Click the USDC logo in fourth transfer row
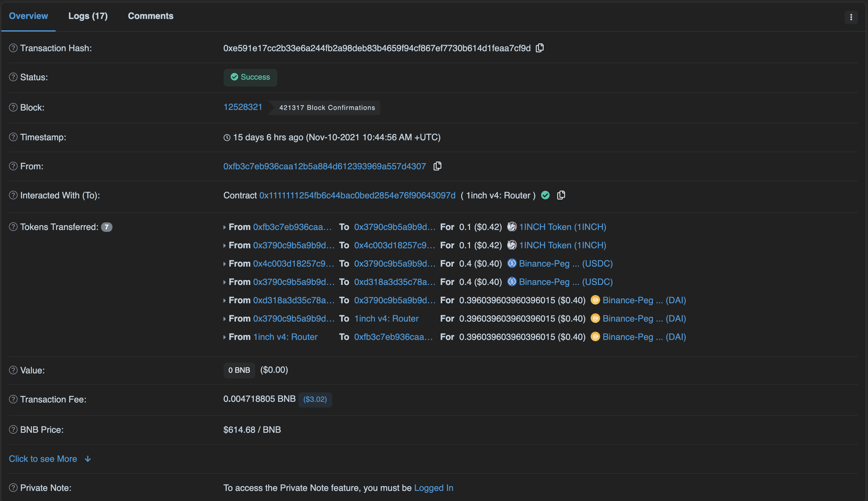The image size is (868, 501). [x=512, y=281]
